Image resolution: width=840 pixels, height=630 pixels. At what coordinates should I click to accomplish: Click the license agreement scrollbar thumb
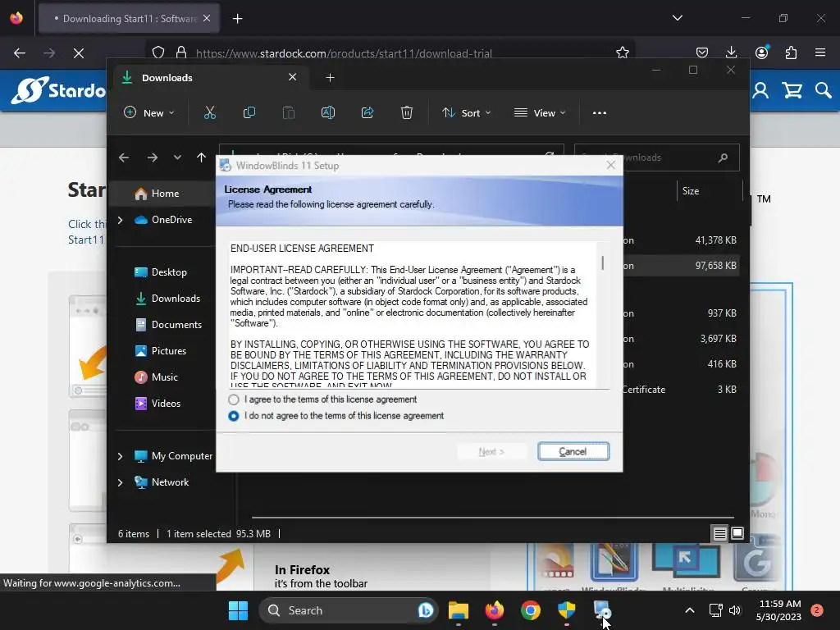coord(603,263)
